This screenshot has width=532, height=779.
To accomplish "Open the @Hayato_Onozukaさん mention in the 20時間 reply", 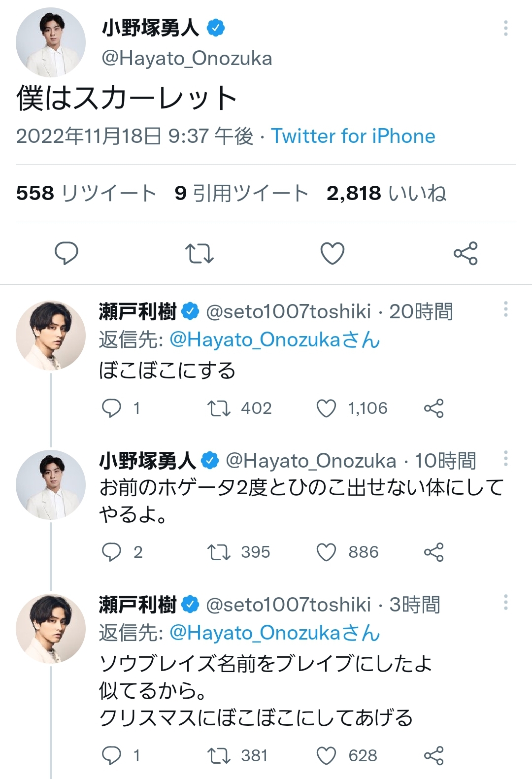I will coord(274,340).
